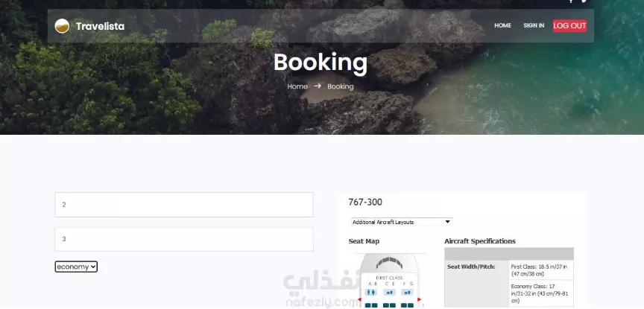Open the Facebook icon in top corner
Screen dimensions: 644x309
(x=571, y=1)
